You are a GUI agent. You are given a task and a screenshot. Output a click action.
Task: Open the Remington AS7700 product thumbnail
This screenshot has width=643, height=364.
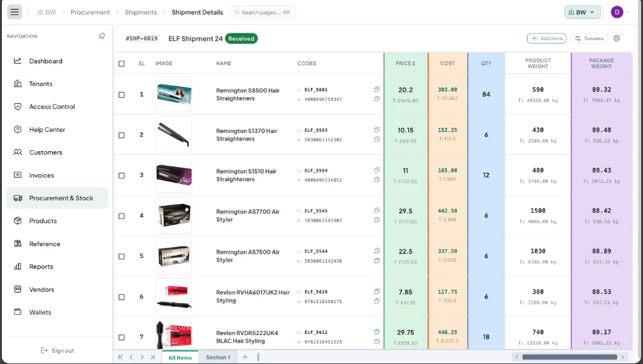click(x=174, y=215)
